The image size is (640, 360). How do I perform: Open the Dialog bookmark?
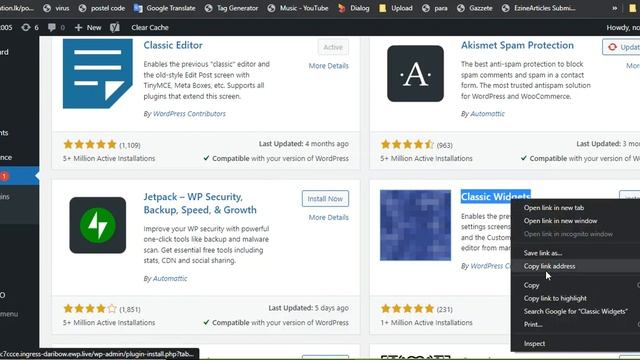pos(353,8)
